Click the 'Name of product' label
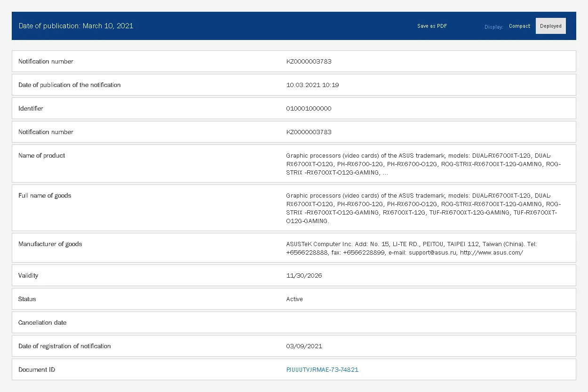The width and height of the screenshot is (588, 392). (41, 155)
